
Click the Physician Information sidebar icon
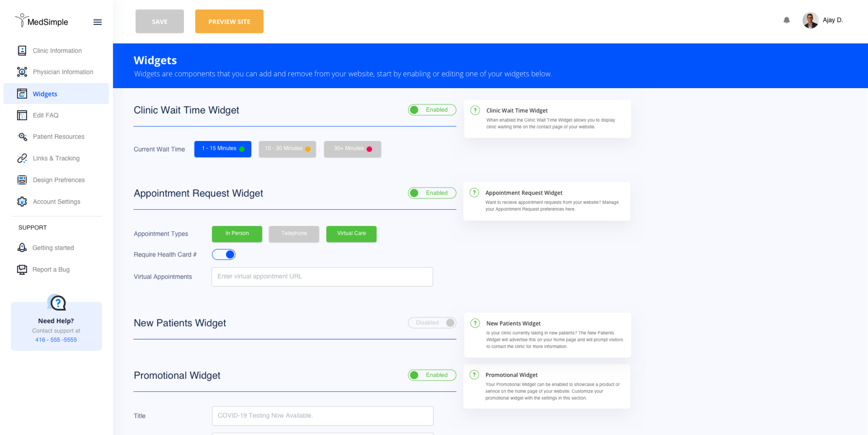[x=22, y=72]
